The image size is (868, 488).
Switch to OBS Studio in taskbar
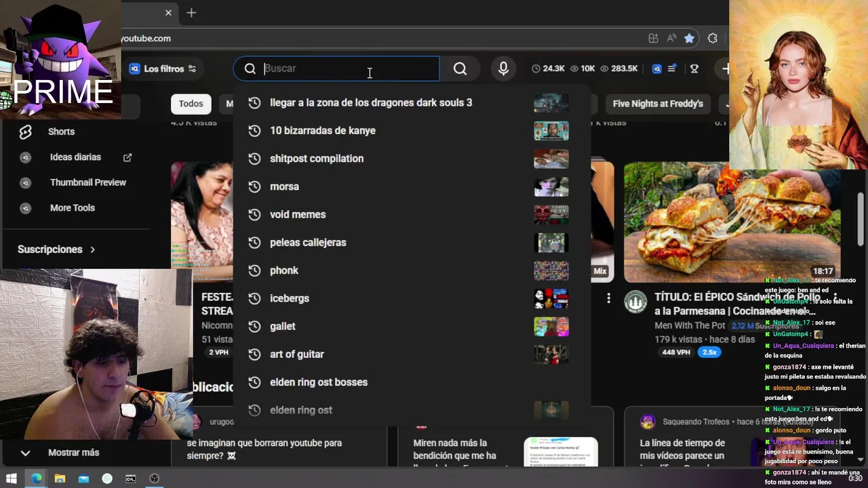155,479
